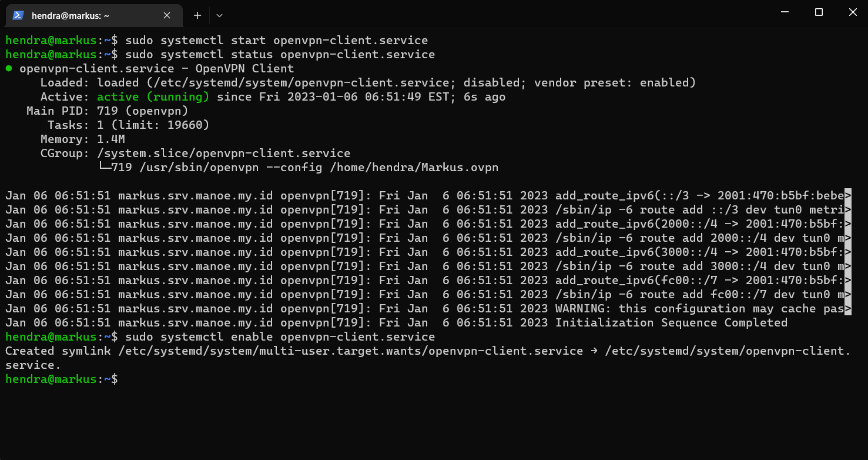Select the hendra@markus: ~ tab

click(94, 15)
